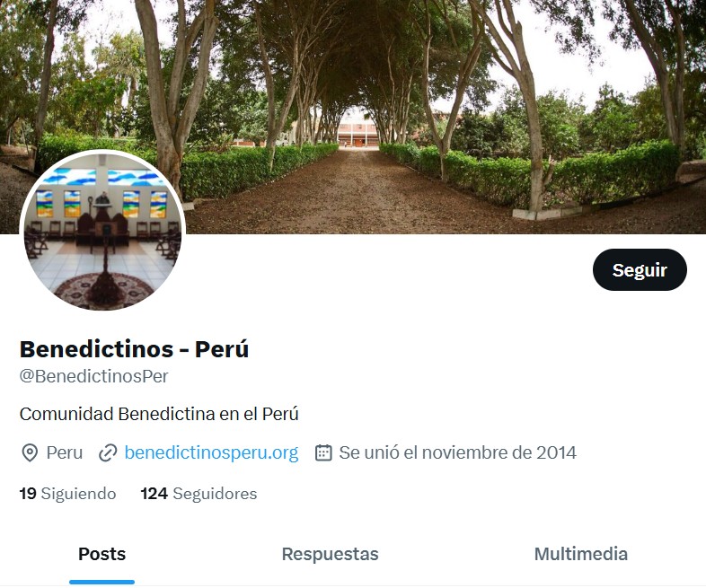The width and height of the screenshot is (706, 588).
Task: Click the Peru location text
Action: tap(65, 452)
